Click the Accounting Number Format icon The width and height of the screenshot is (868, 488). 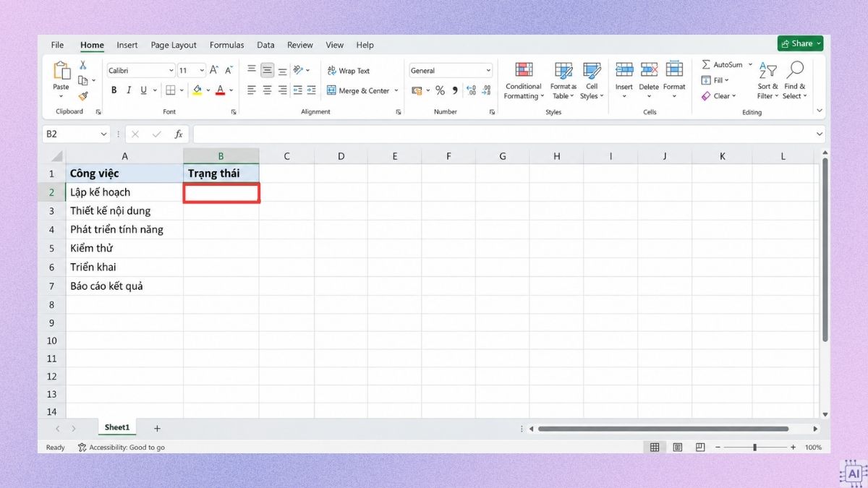point(417,90)
